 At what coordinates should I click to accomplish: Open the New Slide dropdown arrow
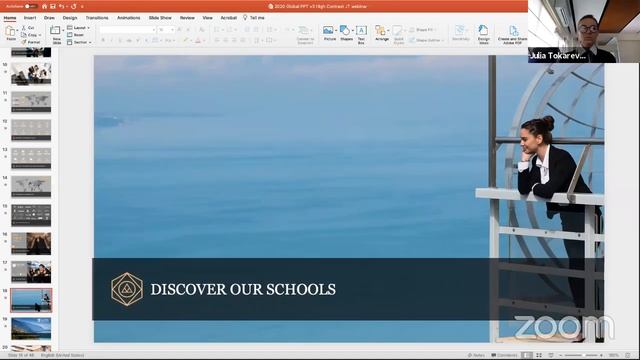pos(63,30)
